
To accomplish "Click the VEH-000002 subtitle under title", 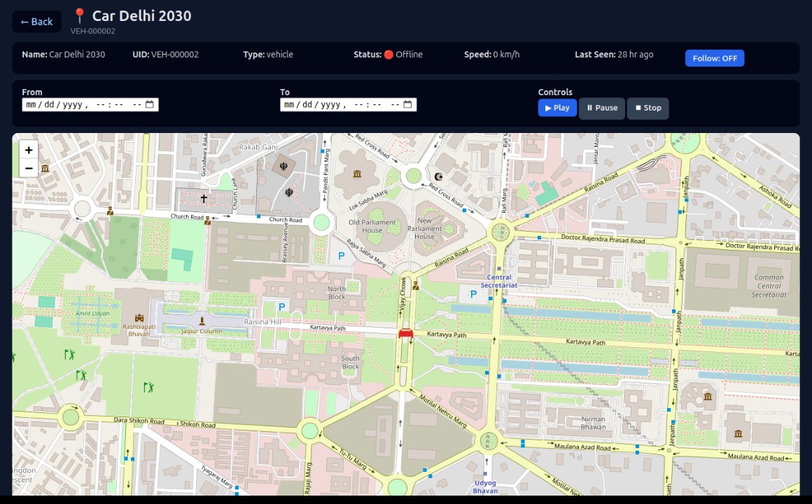I will pyautogui.click(x=92, y=31).
